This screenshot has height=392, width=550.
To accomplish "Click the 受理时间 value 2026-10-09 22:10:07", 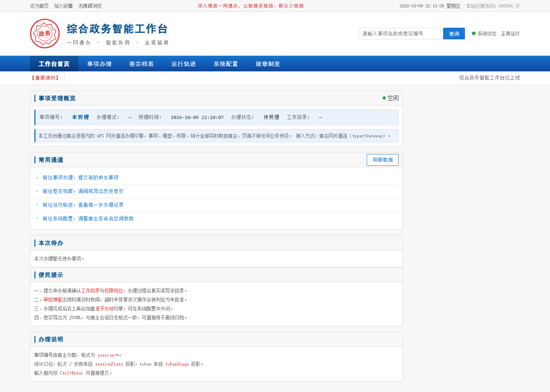I will click(x=197, y=117).
